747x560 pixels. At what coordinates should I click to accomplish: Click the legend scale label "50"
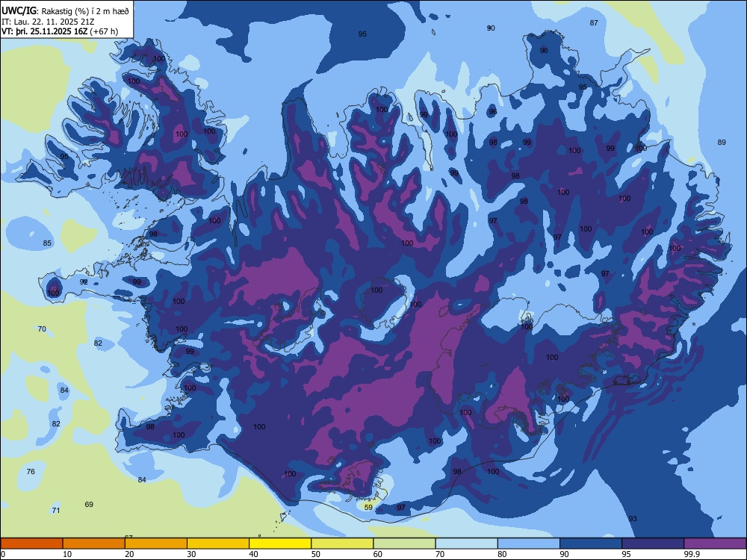(315, 554)
